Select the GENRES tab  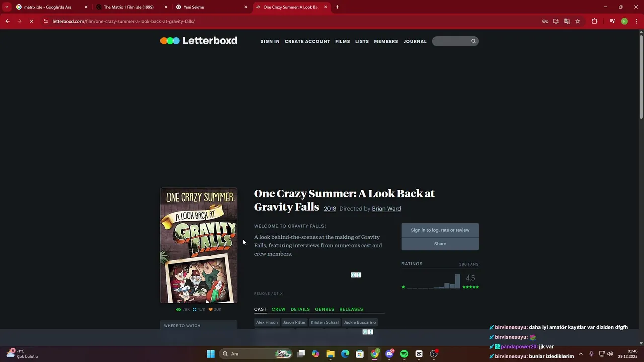pyautogui.click(x=325, y=309)
